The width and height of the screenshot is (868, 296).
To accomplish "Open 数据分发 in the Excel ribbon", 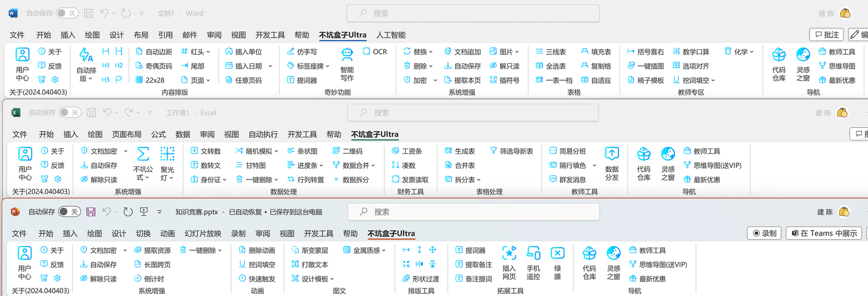I will coord(612,163).
